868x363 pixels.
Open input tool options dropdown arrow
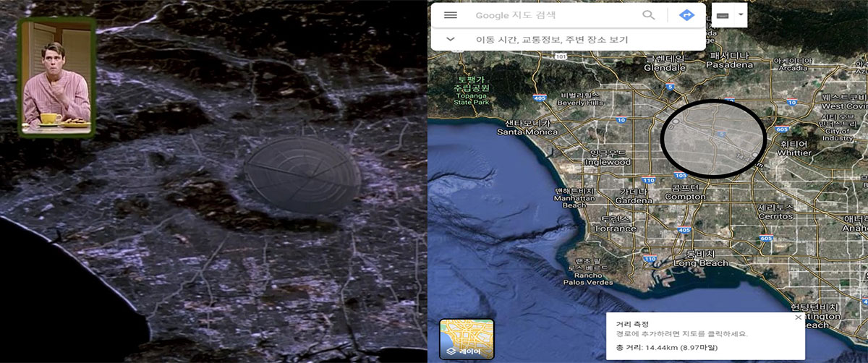741,15
